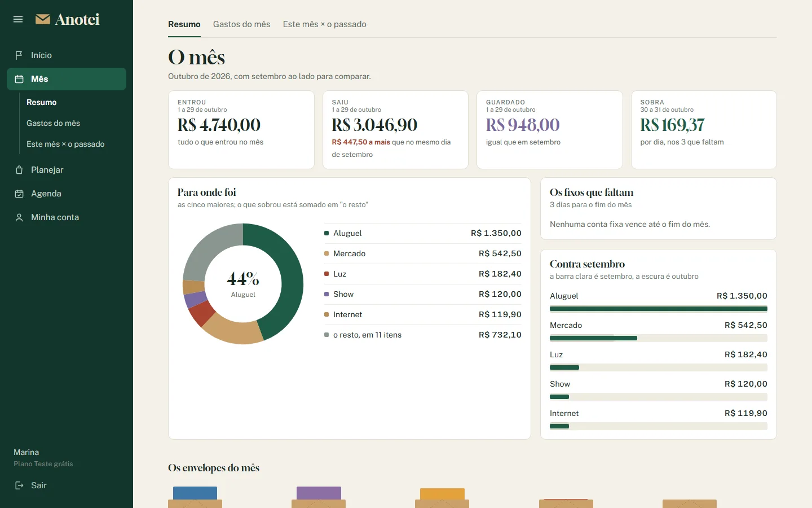The height and width of the screenshot is (508, 812).
Task: Switch to the Gastos do mês tab
Action: [241, 24]
